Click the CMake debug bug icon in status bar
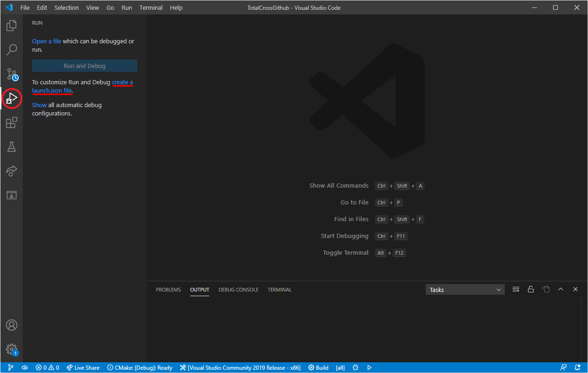588x373 pixels. tap(355, 367)
